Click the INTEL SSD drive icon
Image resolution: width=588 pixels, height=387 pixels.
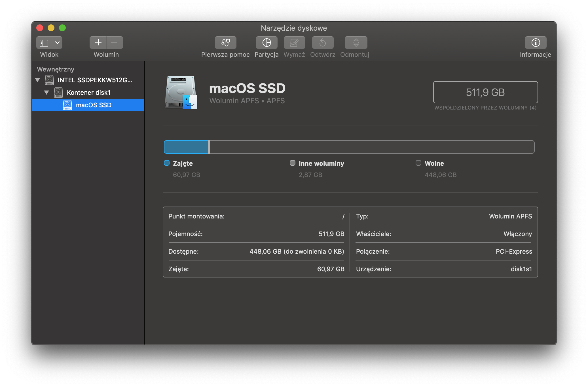point(49,80)
